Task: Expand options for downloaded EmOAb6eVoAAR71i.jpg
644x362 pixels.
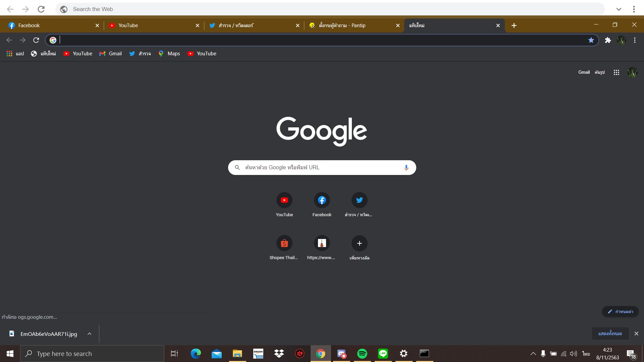Action: point(89,334)
